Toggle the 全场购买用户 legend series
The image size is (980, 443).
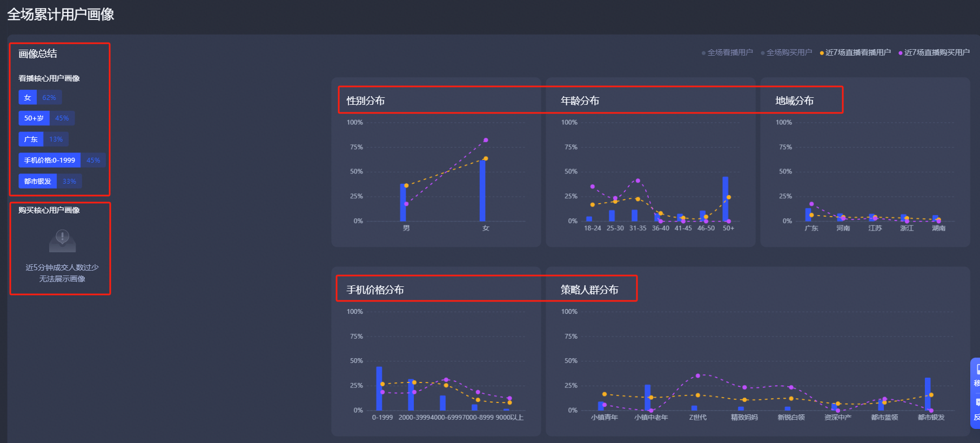pos(787,52)
